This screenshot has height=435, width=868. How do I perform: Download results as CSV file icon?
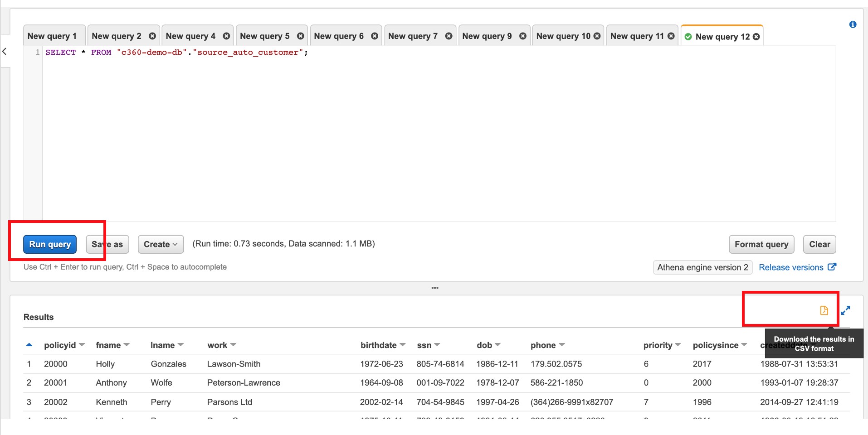(x=824, y=310)
